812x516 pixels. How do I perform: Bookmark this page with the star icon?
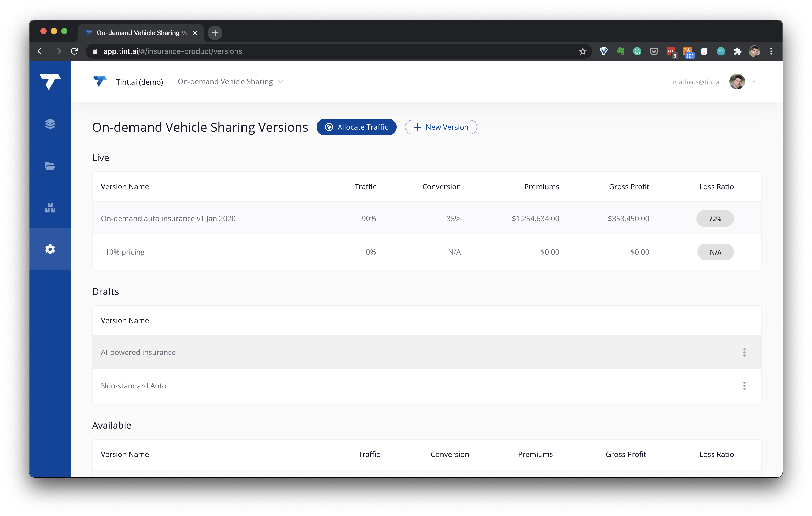coord(582,51)
